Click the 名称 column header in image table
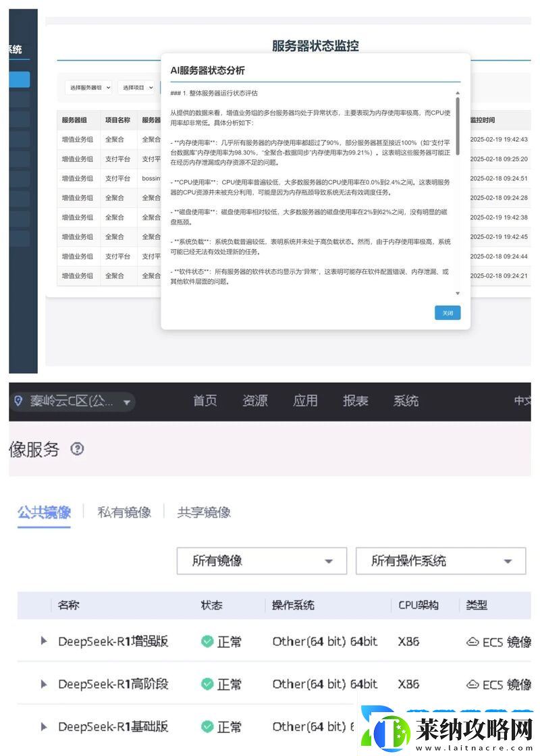Image resolution: width=540 pixels, height=756 pixels. click(68, 605)
